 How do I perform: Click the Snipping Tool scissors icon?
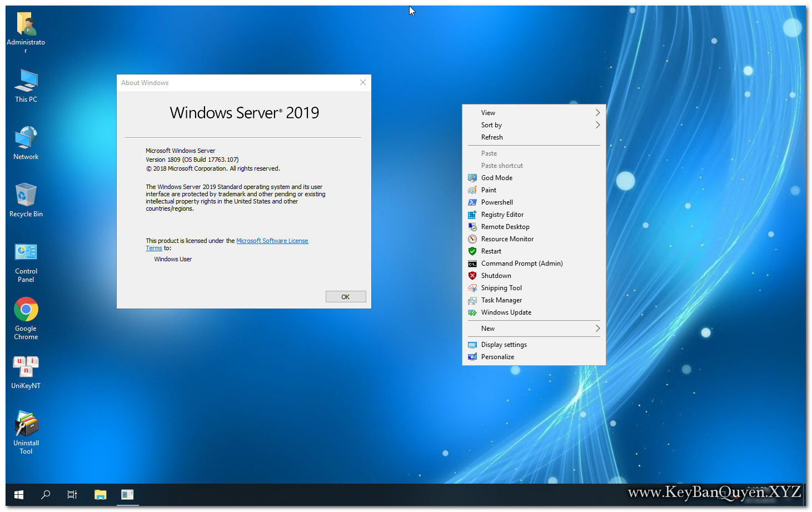[472, 288]
